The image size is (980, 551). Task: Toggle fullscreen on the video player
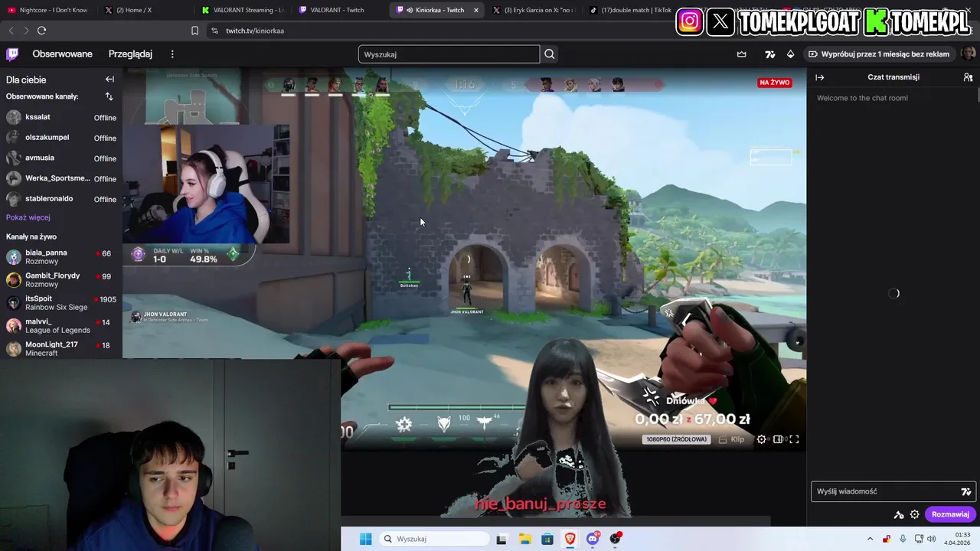(794, 439)
